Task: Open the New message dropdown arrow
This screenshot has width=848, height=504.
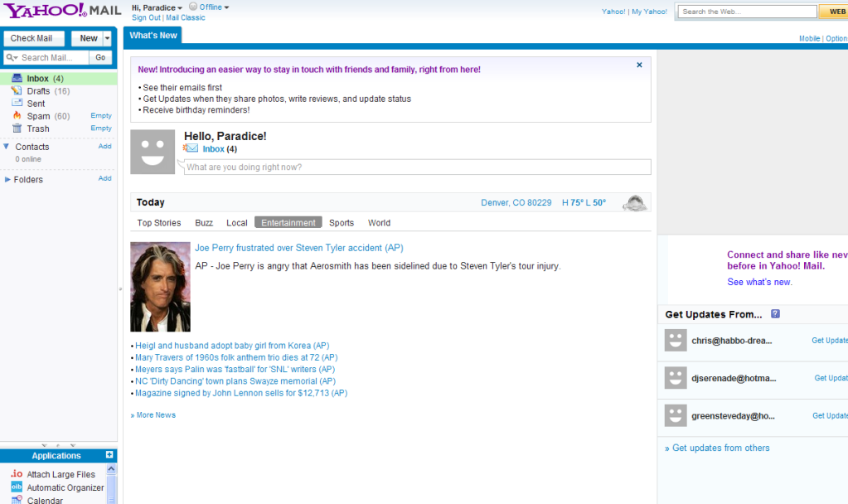Action: point(107,38)
